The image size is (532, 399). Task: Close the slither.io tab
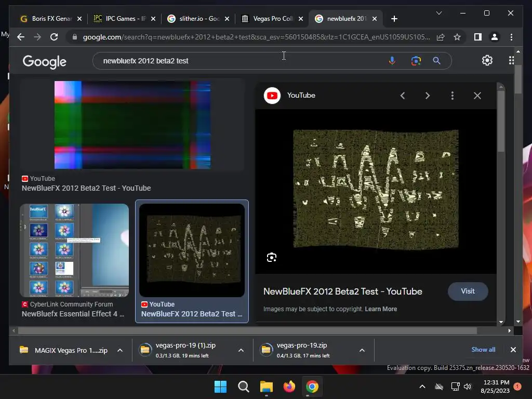pos(227,19)
